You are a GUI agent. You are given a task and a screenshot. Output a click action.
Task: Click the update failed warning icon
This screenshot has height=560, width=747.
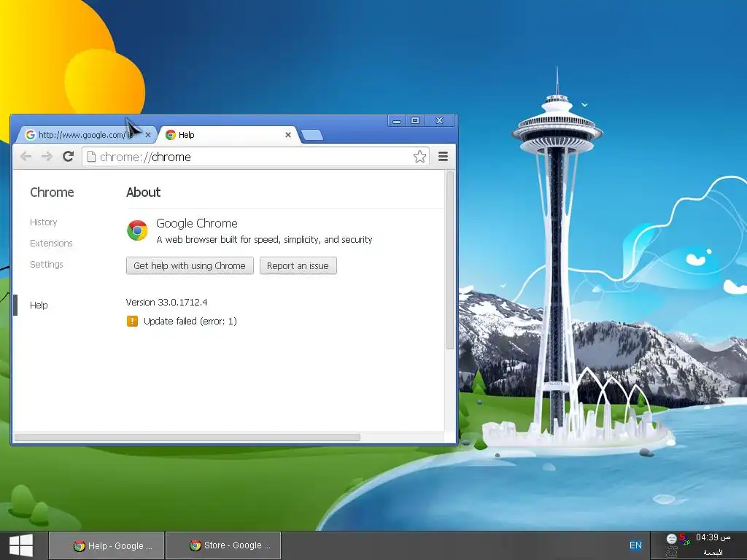click(x=132, y=321)
